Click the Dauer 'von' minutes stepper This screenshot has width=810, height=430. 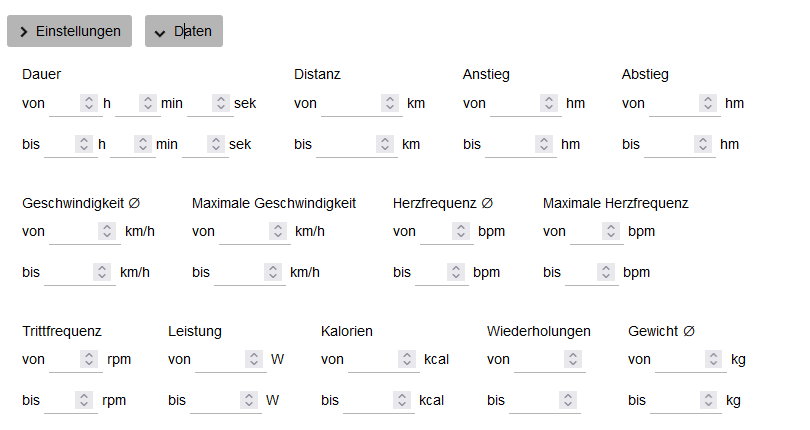click(x=148, y=103)
